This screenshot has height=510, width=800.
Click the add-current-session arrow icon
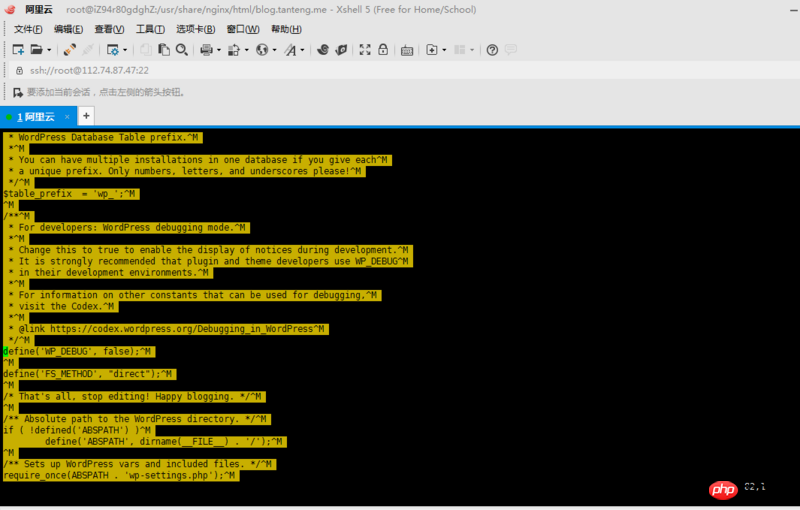pos(18,92)
